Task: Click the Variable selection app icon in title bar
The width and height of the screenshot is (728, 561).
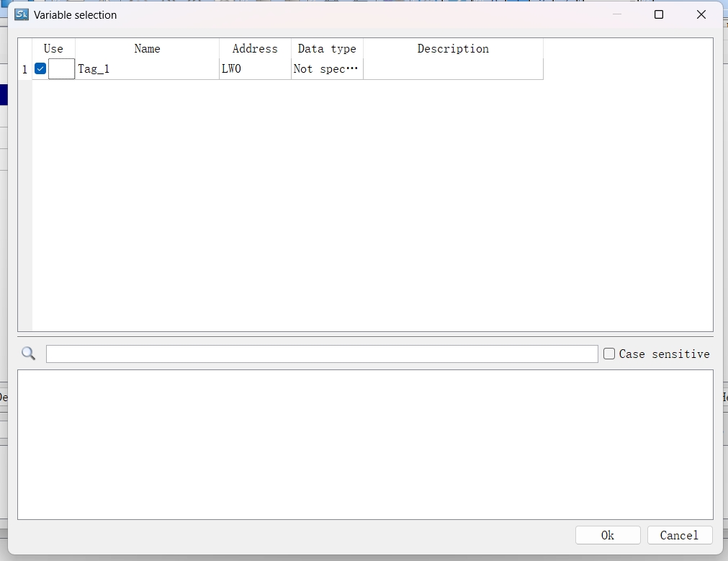Action: pos(22,14)
